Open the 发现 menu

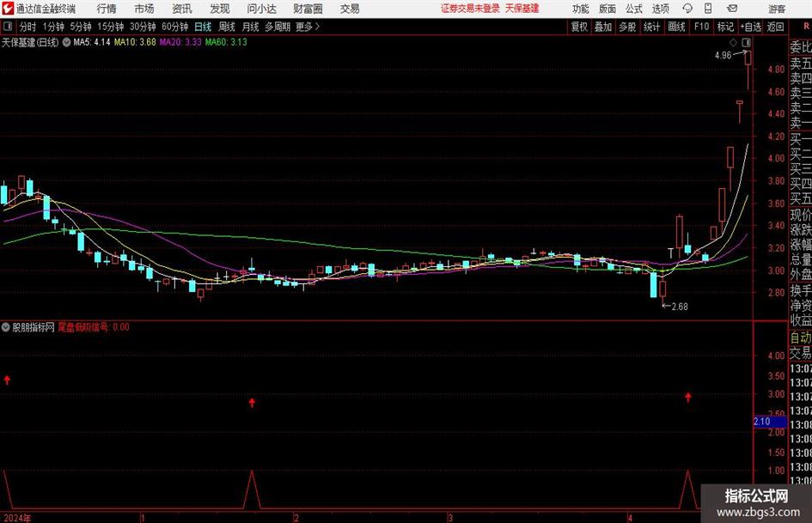point(220,9)
